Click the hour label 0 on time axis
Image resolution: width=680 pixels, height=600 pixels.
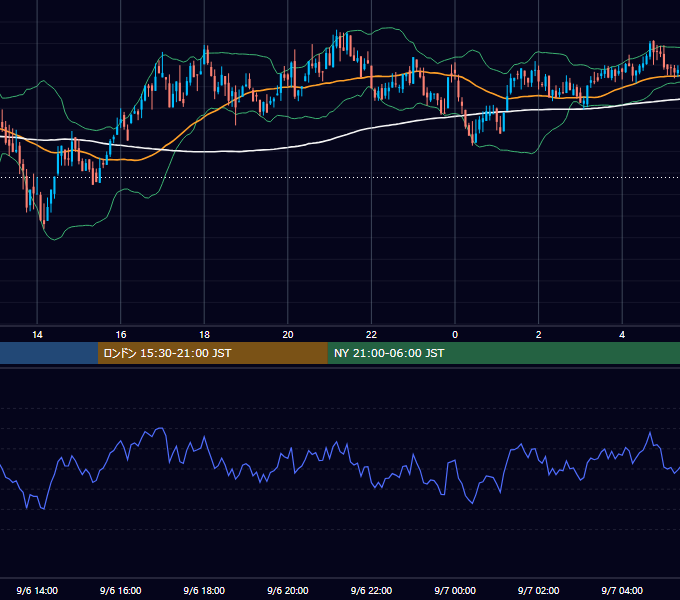[455, 335]
